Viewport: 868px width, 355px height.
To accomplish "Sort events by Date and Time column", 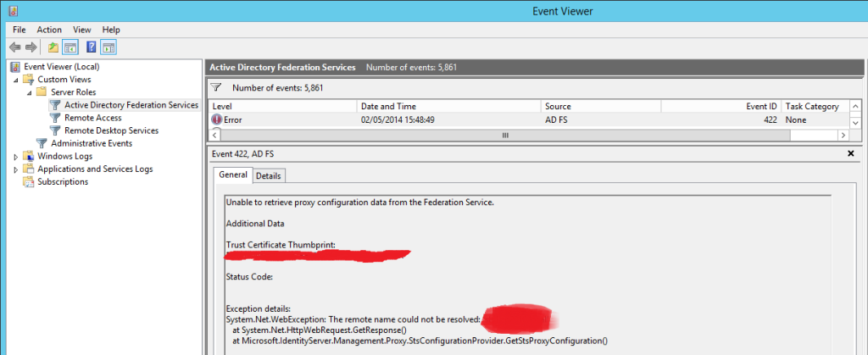I will 387,107.
